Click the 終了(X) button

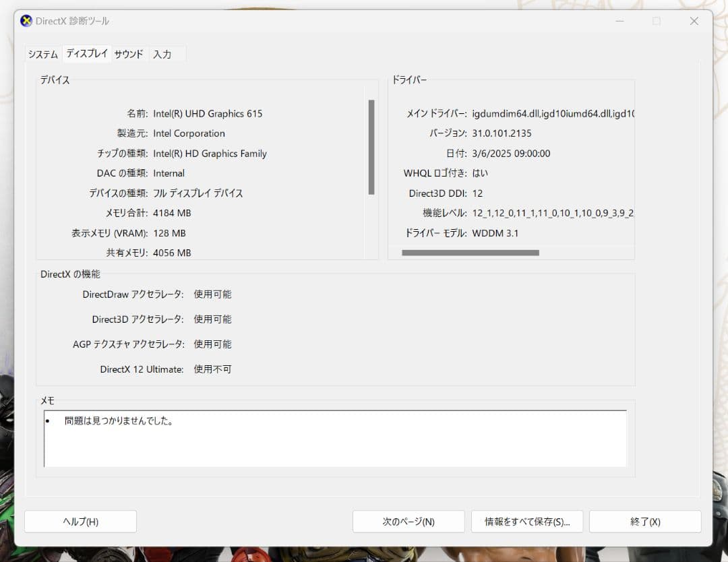(x=644, y=521)
